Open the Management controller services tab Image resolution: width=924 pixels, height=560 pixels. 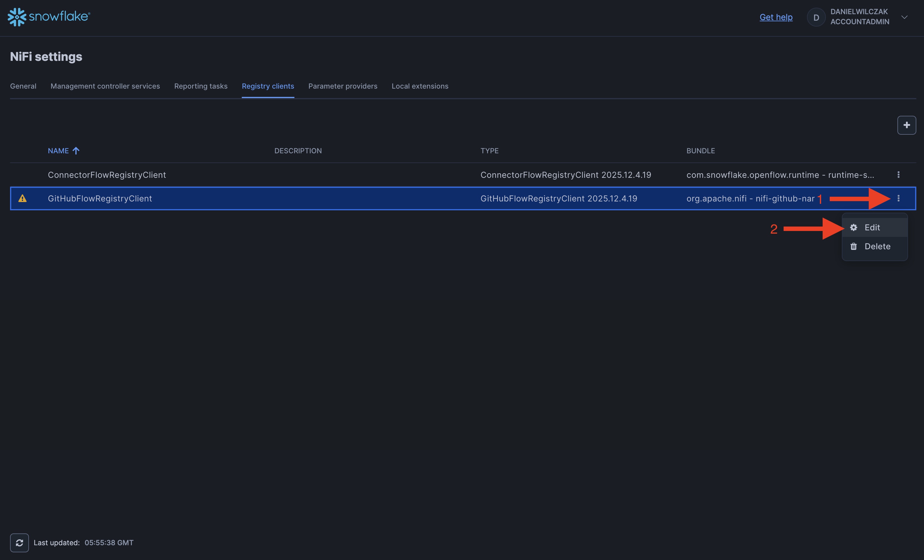[105, 86]
